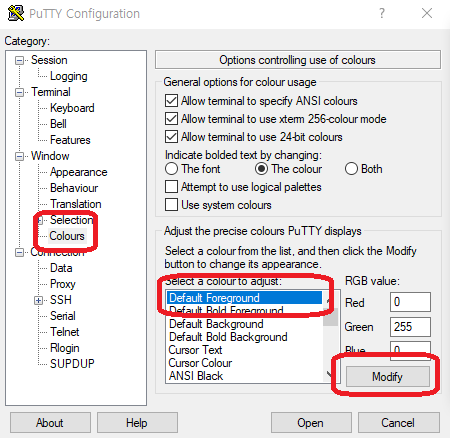Open Keyboard settings category
Image resolution: width=450 pixels, height=438 pixels.
(72, 108)
